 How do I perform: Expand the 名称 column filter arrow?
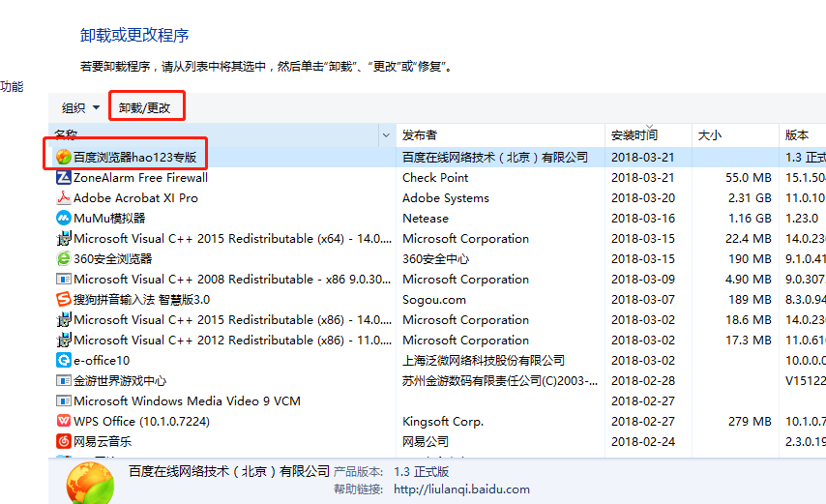pyautogui.click(x=387, y=134)
